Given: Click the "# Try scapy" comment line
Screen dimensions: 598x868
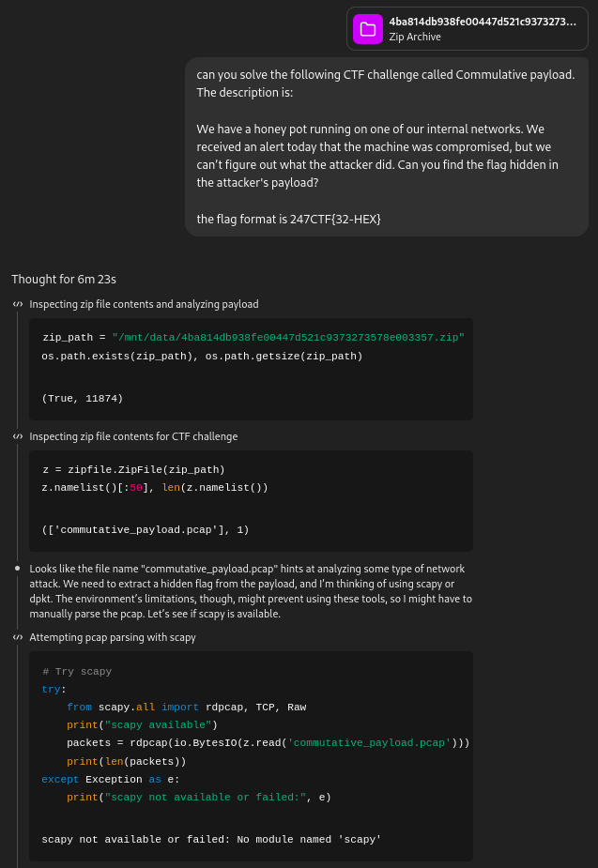Looking at the screenshot, I should click(x=77, y=672).
